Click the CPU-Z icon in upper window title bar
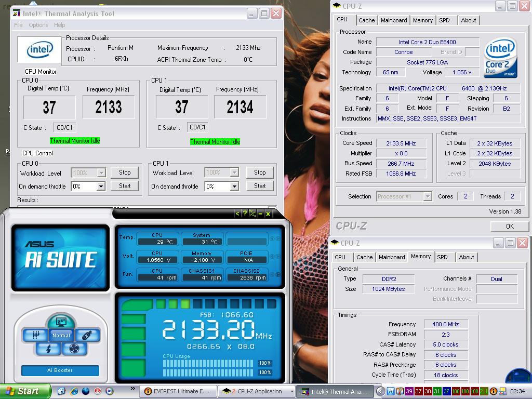This screenshot has width=532, height=399. pos(336,6)
